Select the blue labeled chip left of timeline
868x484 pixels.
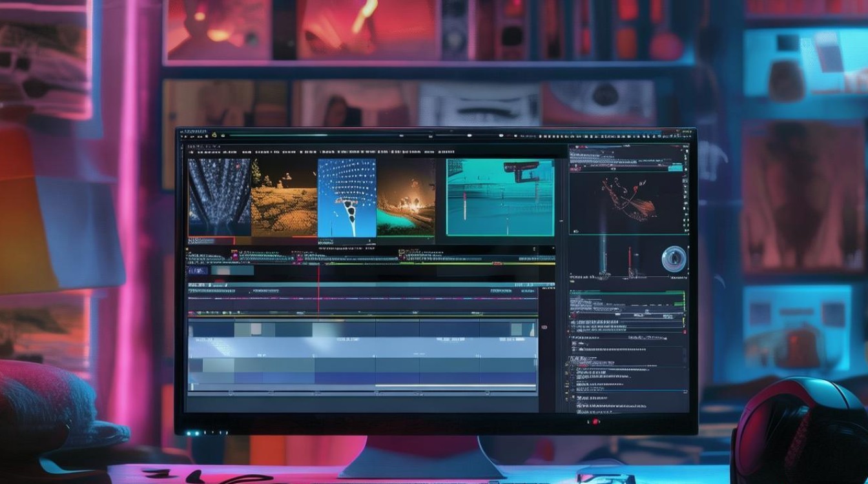[x=198, y=271]
